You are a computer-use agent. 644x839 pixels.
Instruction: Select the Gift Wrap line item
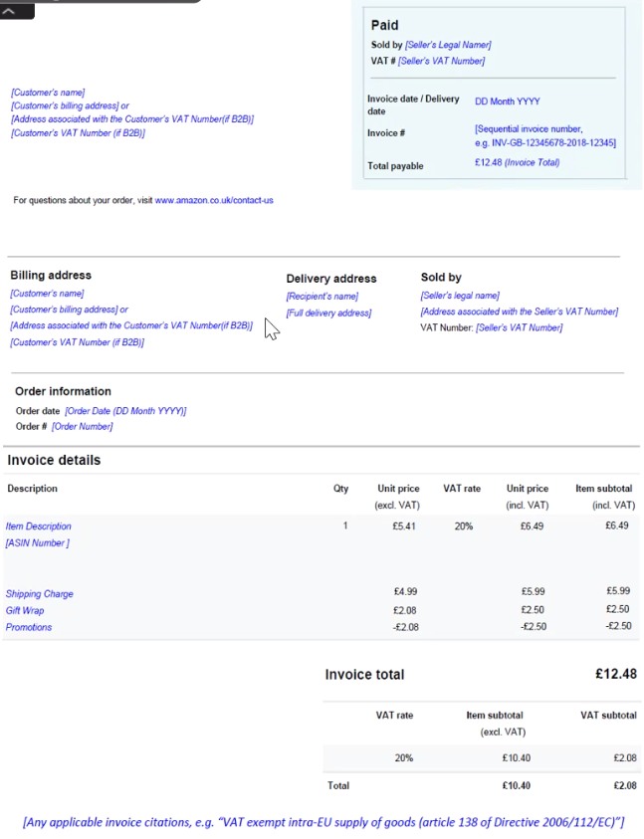tap(26, 611)
